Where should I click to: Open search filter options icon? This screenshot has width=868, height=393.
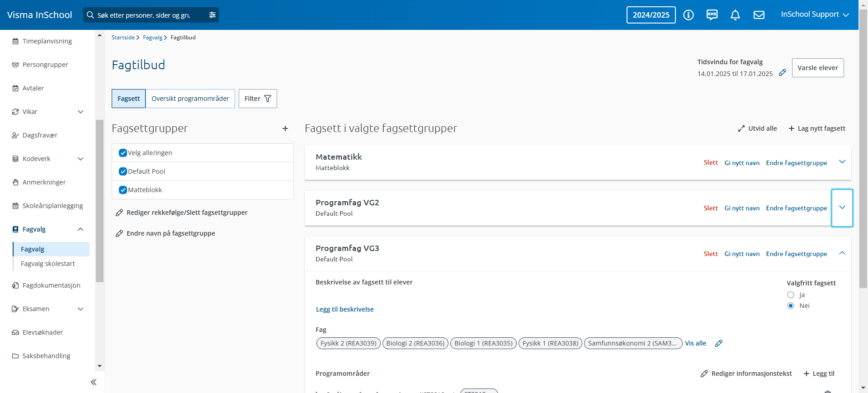click(x=212, y=15)
